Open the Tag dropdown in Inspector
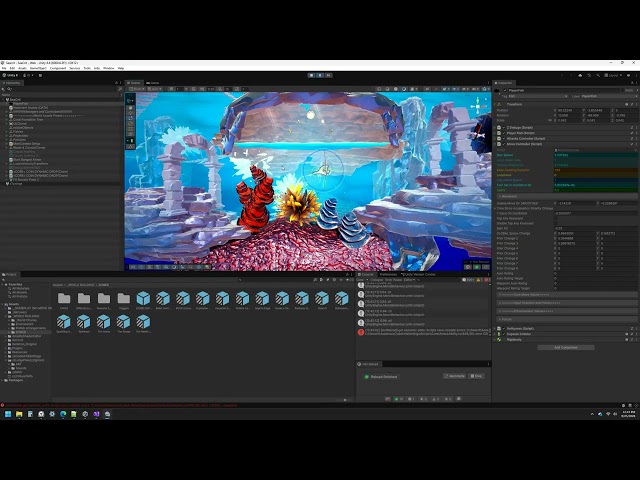The width and height of the screenshot is (640, 480). 538,96
